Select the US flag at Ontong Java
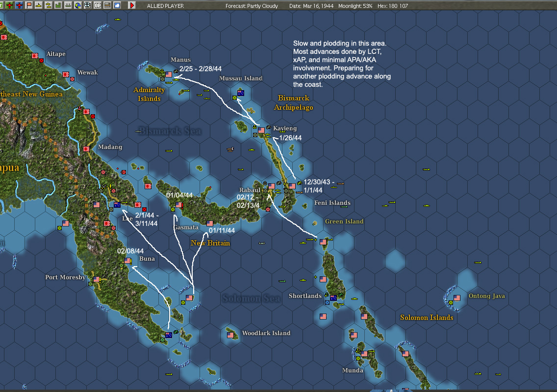The image size is (557, 392). tap(457, 298)
